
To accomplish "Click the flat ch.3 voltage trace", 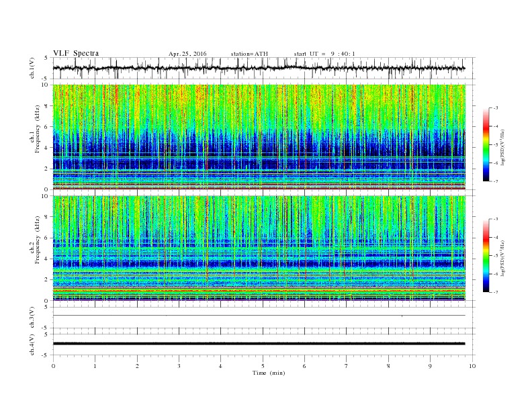I will (x=259, y=316).
